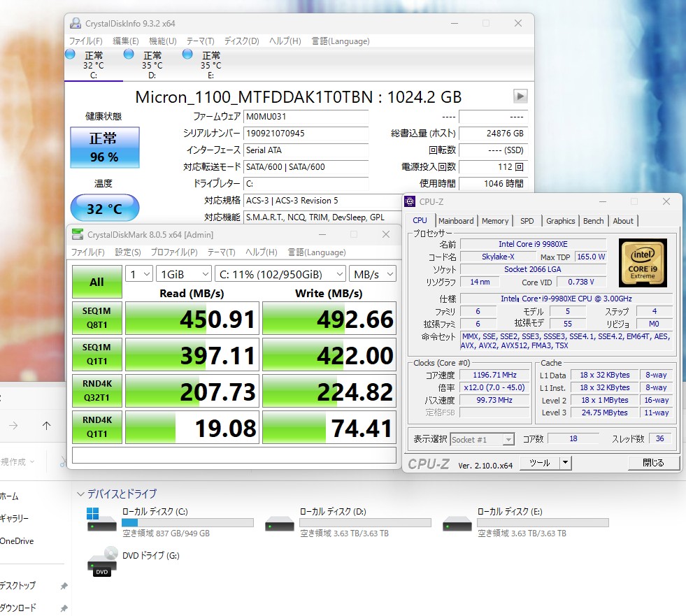Switch to the SPD tab in CPU-Z
The image size is (686, 616).
[527, 221]
